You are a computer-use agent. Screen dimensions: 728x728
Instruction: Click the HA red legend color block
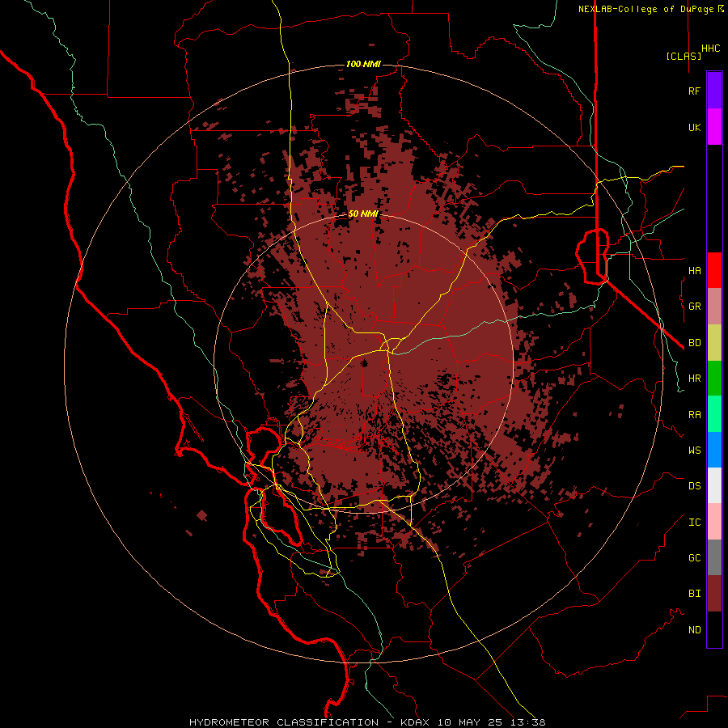click(714, 270)
